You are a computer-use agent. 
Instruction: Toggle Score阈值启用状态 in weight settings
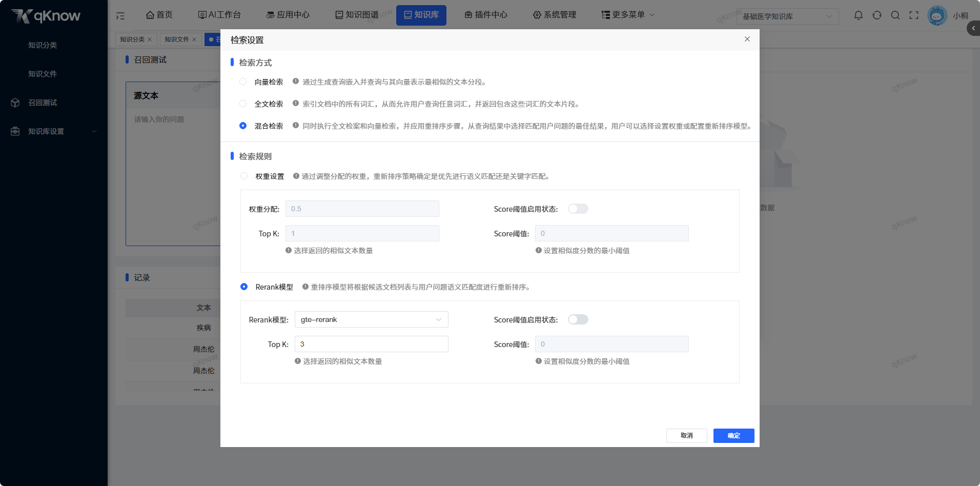click(x=578, y=209)
